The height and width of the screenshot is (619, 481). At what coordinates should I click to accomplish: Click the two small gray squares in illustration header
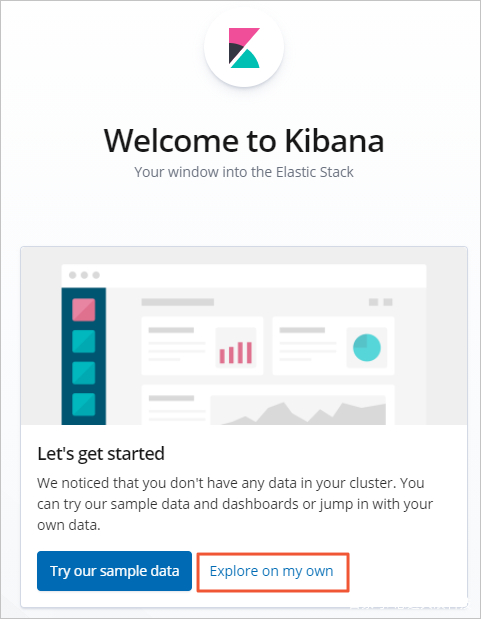381,302
